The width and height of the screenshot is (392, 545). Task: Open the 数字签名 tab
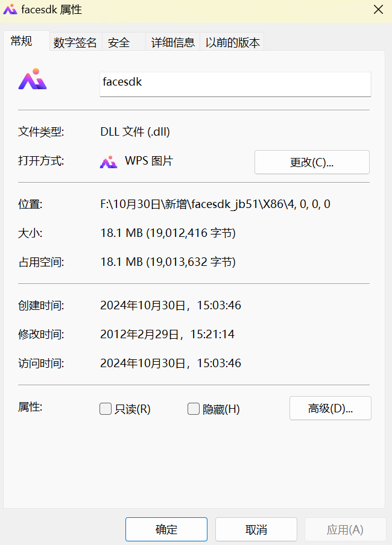pyautogui.click(x=75, y=42)
